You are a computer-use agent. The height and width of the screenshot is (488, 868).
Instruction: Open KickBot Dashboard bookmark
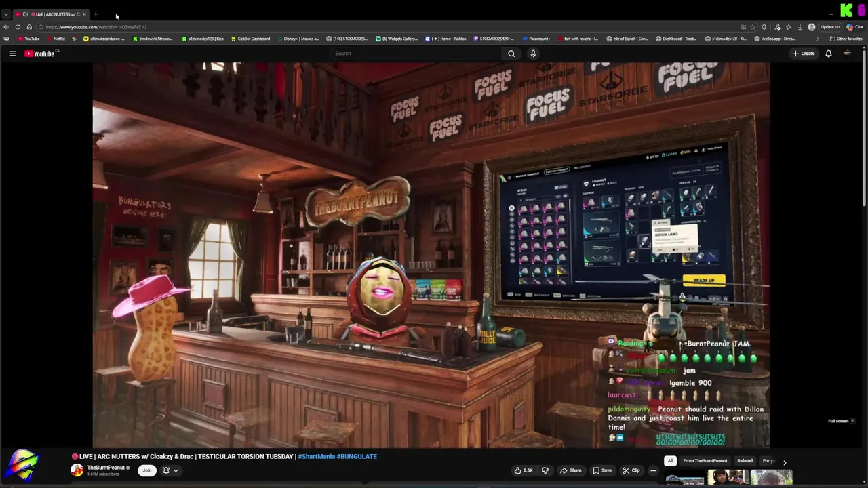tap(250, 39)
